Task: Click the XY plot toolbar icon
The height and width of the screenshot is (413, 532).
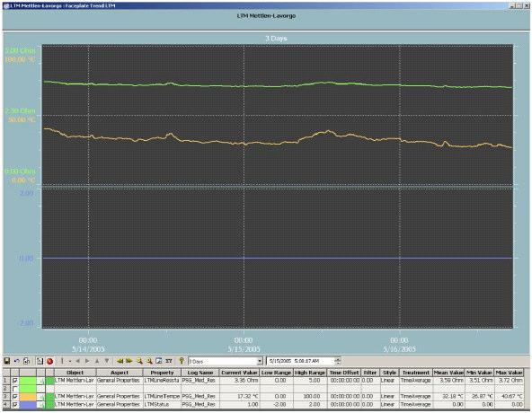Action: point(169,361)
